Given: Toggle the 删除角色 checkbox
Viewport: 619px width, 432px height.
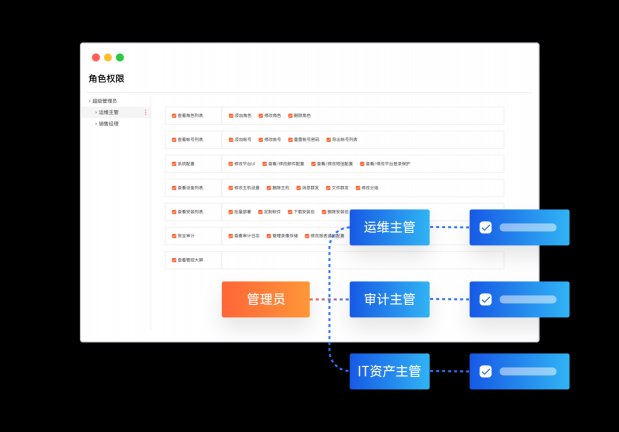Looking at the screenshot, I should 290,116.
